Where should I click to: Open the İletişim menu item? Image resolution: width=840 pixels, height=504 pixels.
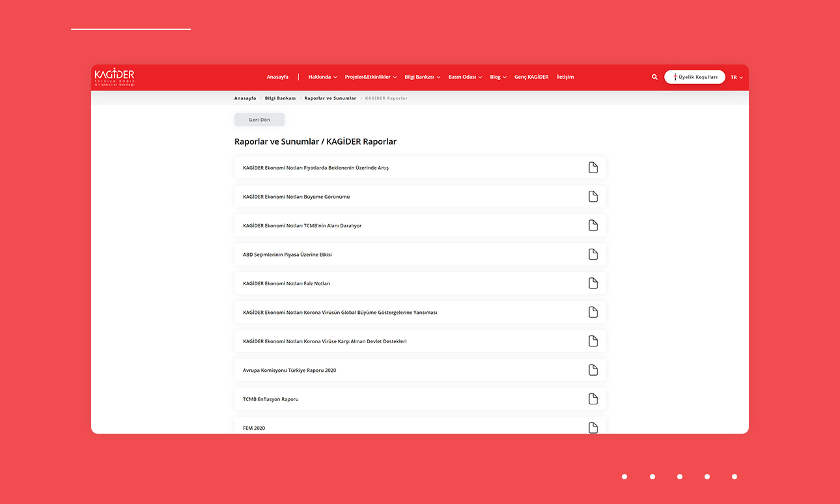pyautogui.click(x=565, y=77)
